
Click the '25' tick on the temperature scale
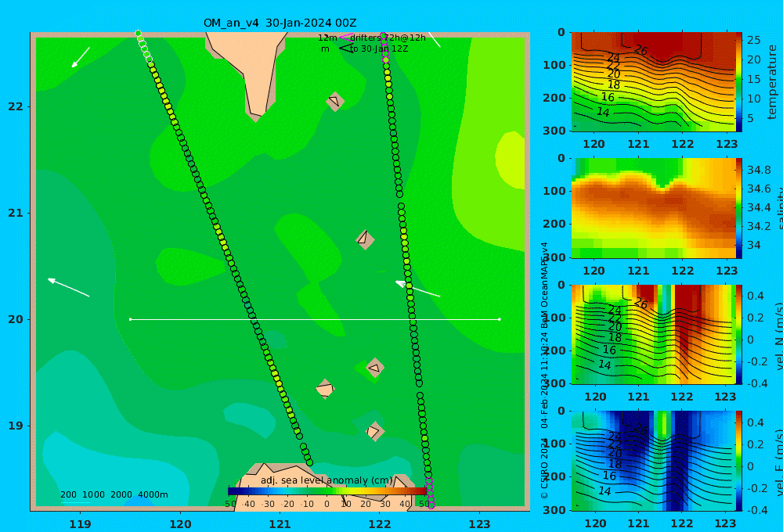753,40
